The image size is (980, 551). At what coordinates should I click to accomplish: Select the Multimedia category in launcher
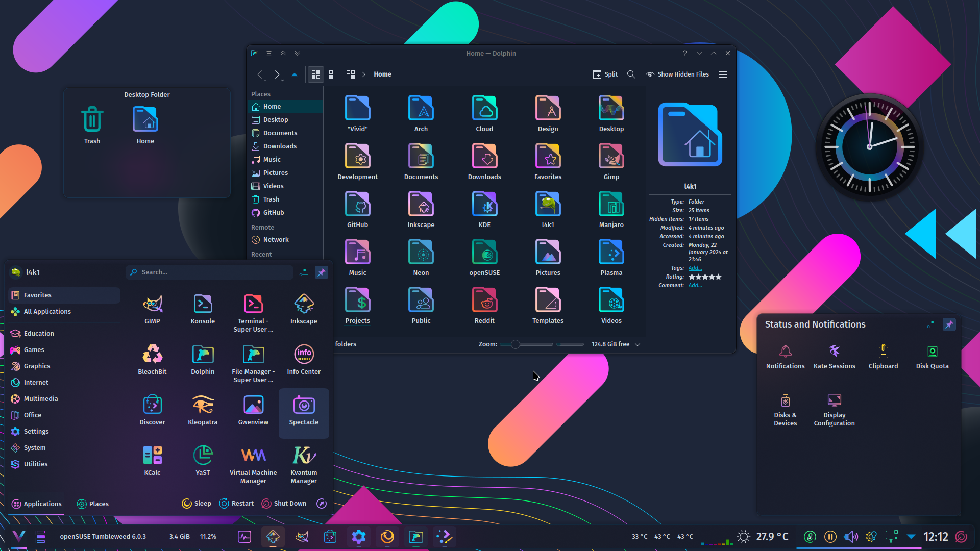(64, 399)
